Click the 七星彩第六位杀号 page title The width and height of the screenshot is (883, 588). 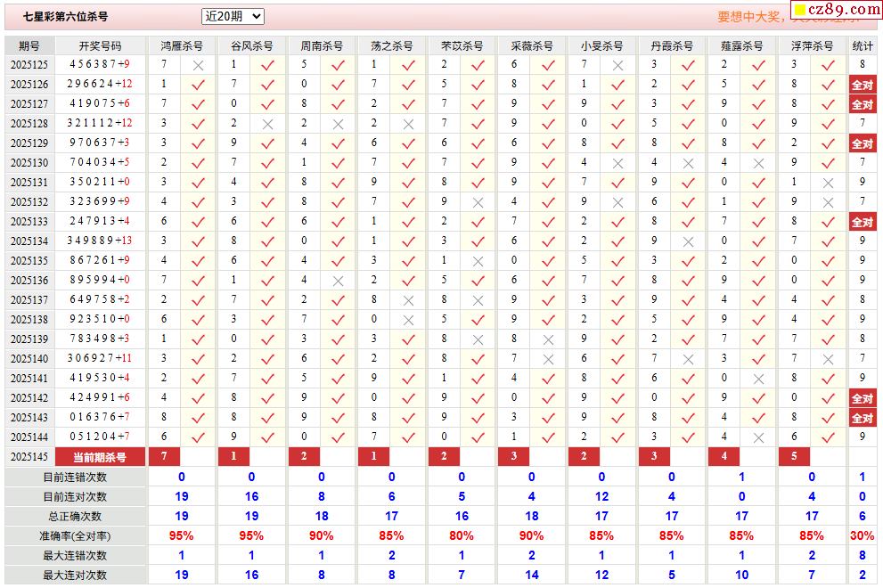point(65,17)
